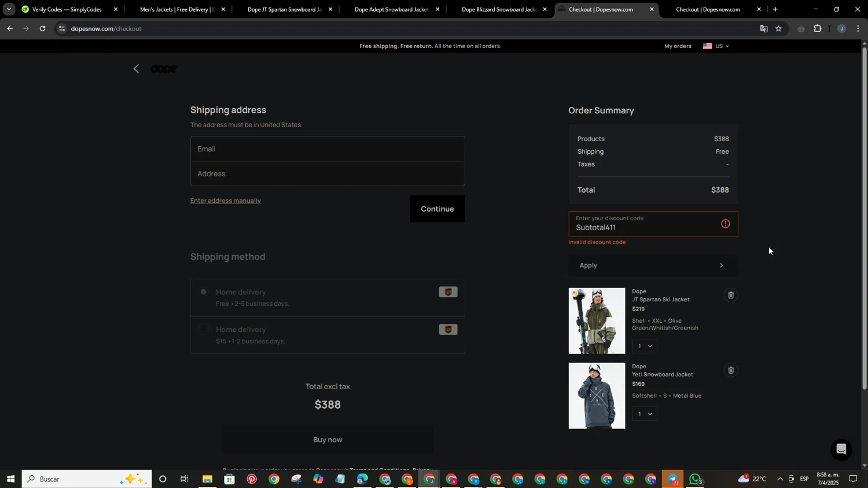
Task: Bookmark this page with the star icon
Action: point(778,28)
